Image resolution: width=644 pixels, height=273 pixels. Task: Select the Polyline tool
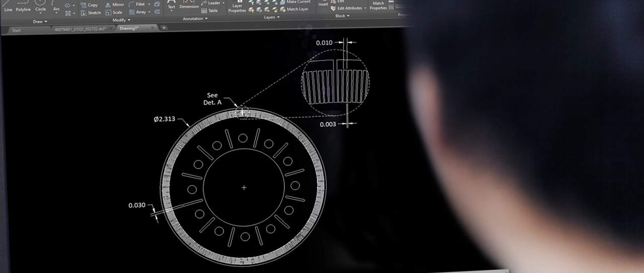click(x=23, y=6)
